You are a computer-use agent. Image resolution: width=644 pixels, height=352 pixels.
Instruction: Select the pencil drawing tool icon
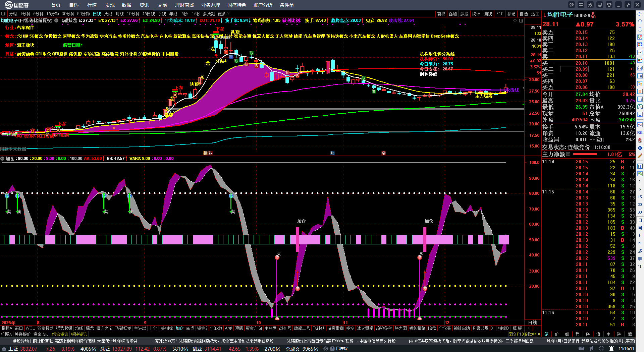click(x=640, y=156)
